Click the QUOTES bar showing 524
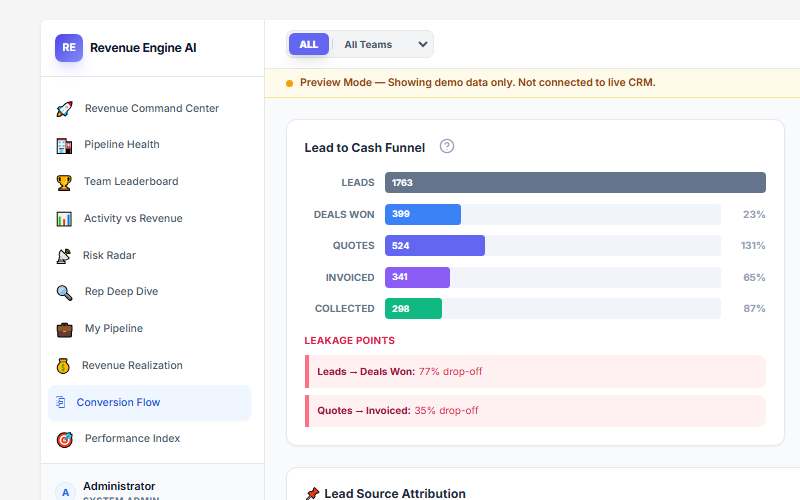The image size is (800, 500). pyautogui.click(x=435, y=245)
